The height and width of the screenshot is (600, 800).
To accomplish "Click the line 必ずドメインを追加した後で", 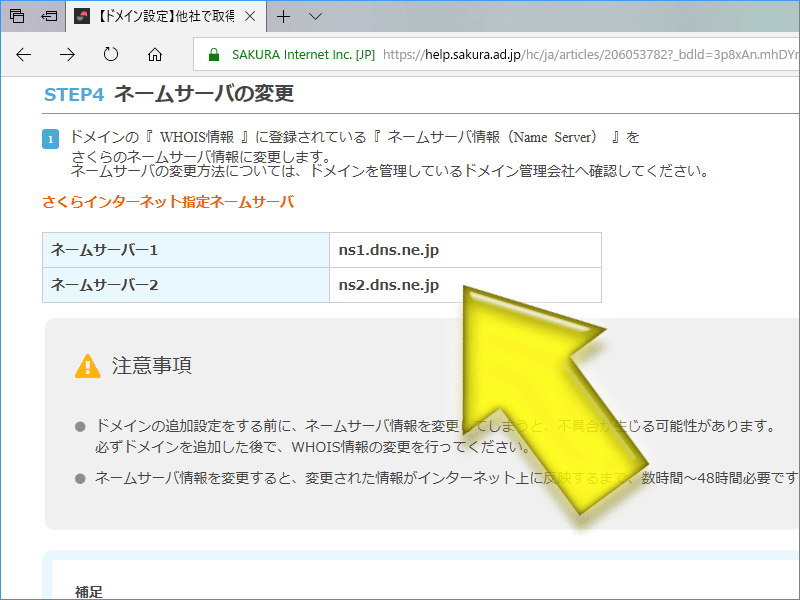I will (x=313, y=447).
